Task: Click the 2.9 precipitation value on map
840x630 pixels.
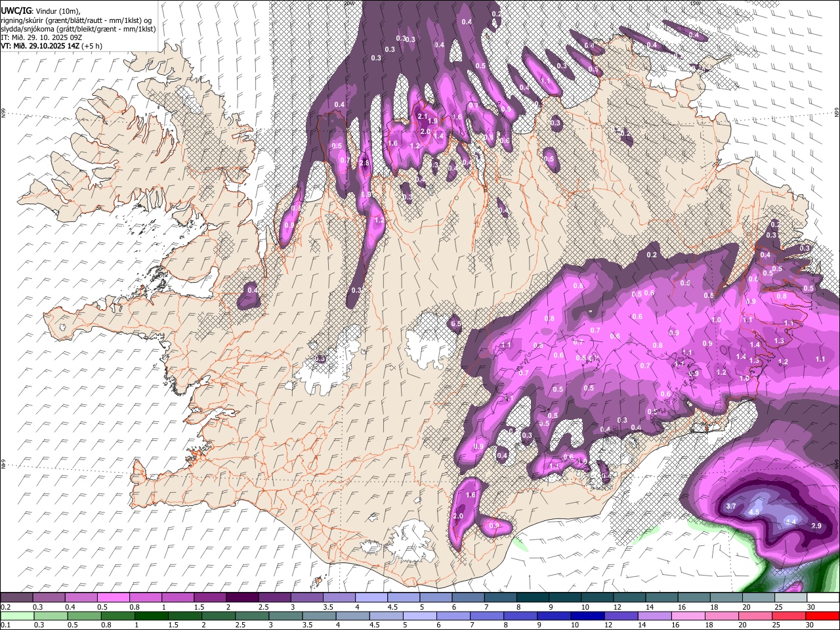Action: tap(816, 526)
